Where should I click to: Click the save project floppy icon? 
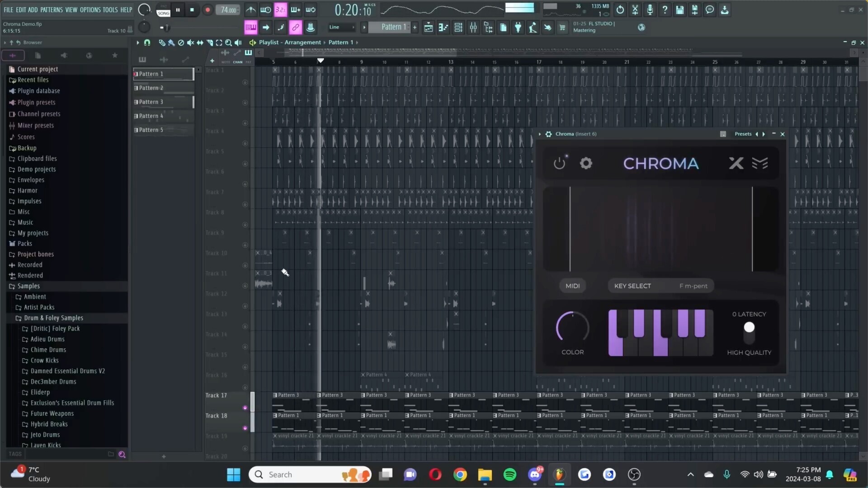click(x=680, y=9)
